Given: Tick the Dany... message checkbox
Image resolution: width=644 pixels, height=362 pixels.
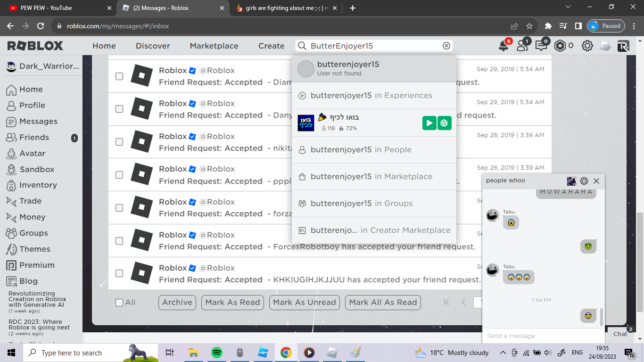Looking at the screenshot, I should [119, 109].
